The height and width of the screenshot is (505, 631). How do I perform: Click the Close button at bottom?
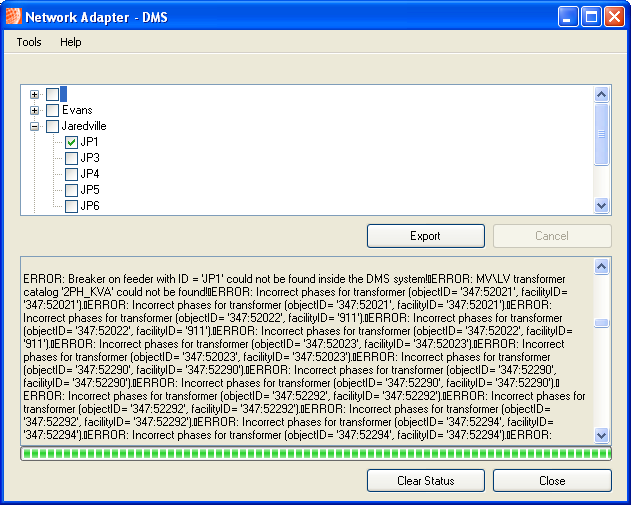tap(552, 481)
